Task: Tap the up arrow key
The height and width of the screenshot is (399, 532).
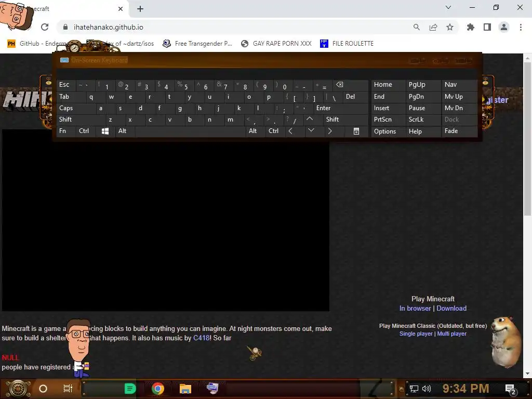Action: pos(312,119)
